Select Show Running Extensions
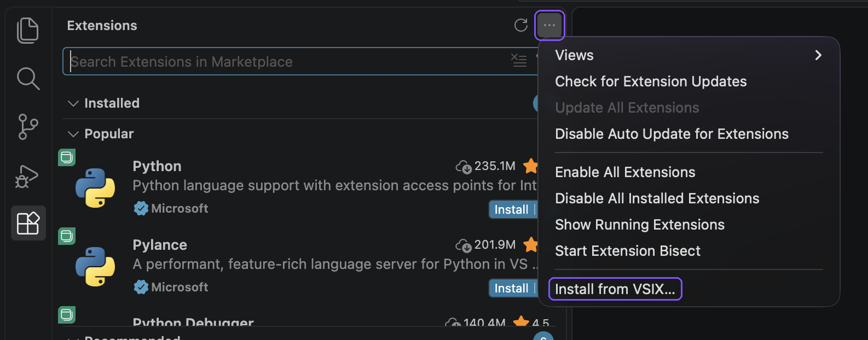868x340 pixels. (639, 225)
